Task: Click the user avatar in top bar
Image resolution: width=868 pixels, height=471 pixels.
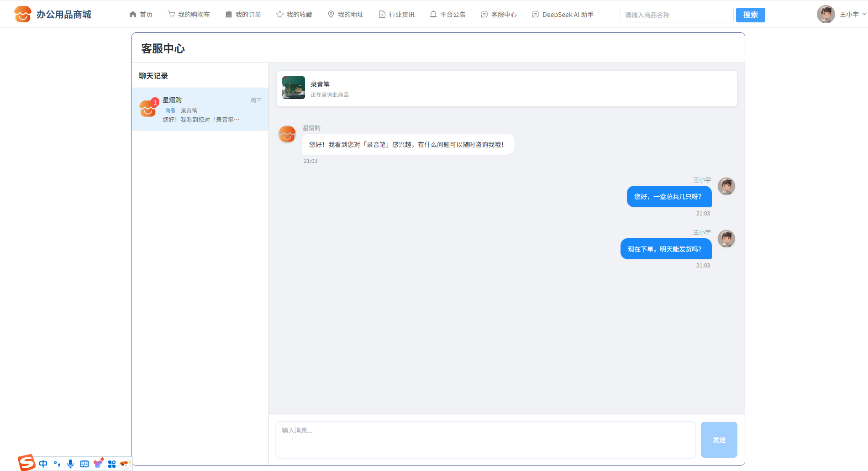Action: pos(826,14)
